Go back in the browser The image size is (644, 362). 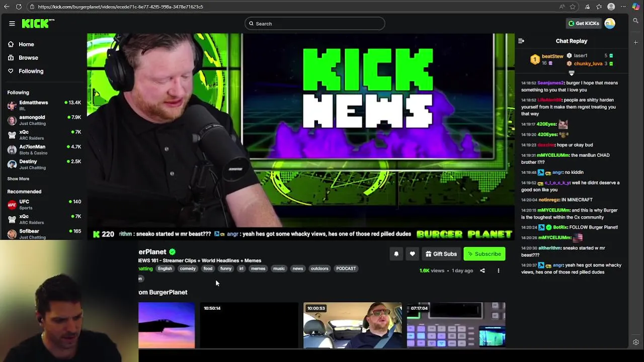coord(7,7)
